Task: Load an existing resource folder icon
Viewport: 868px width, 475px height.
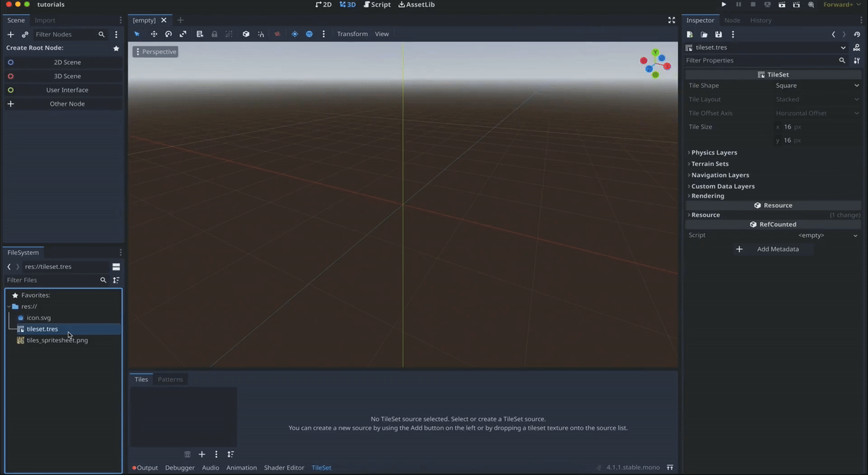Action: coord(704,35)
